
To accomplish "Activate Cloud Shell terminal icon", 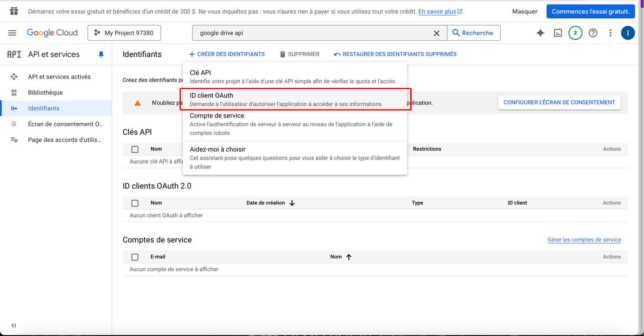I will click(x=558, y=33).
